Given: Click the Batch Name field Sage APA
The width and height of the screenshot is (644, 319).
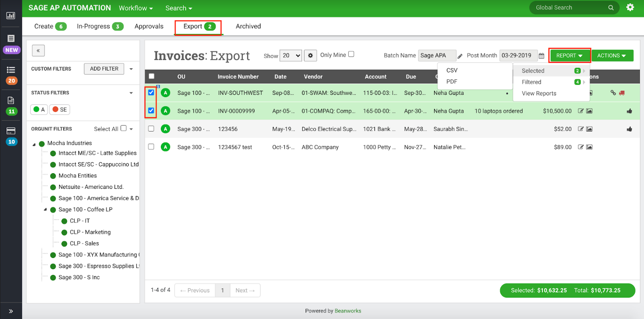Looking at the screenshot, I should pyautogui.click(x=437, y=55).
